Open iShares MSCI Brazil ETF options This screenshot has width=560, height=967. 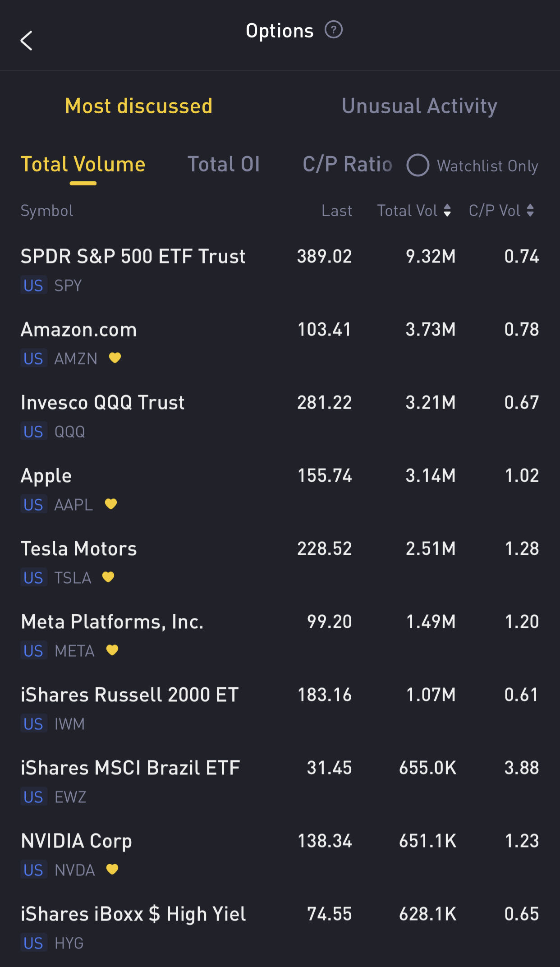click(x=130, y=768)
